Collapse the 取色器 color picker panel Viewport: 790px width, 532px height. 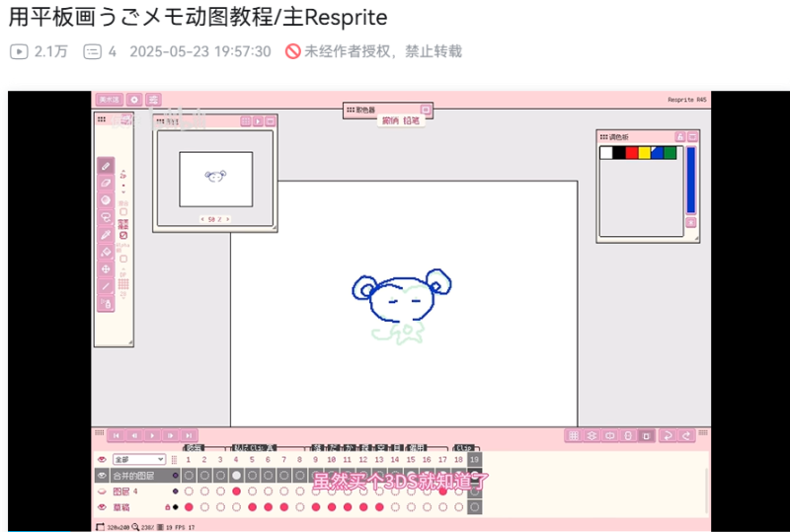tap(426, 109)
